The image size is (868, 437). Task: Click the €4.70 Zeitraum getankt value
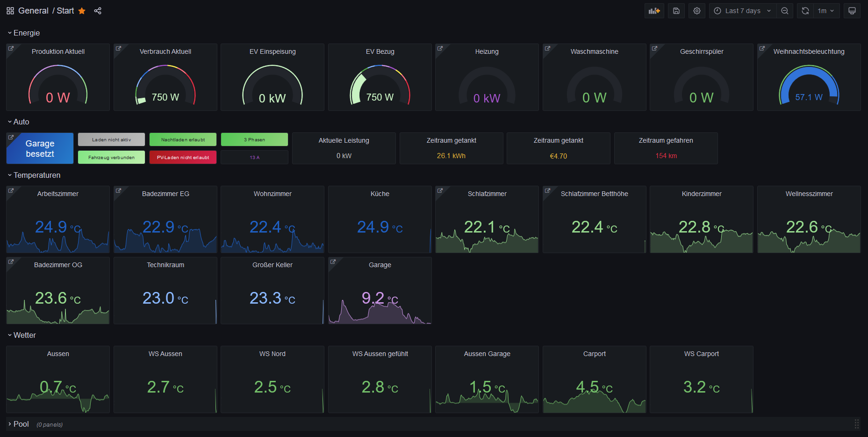pos(559,156)
